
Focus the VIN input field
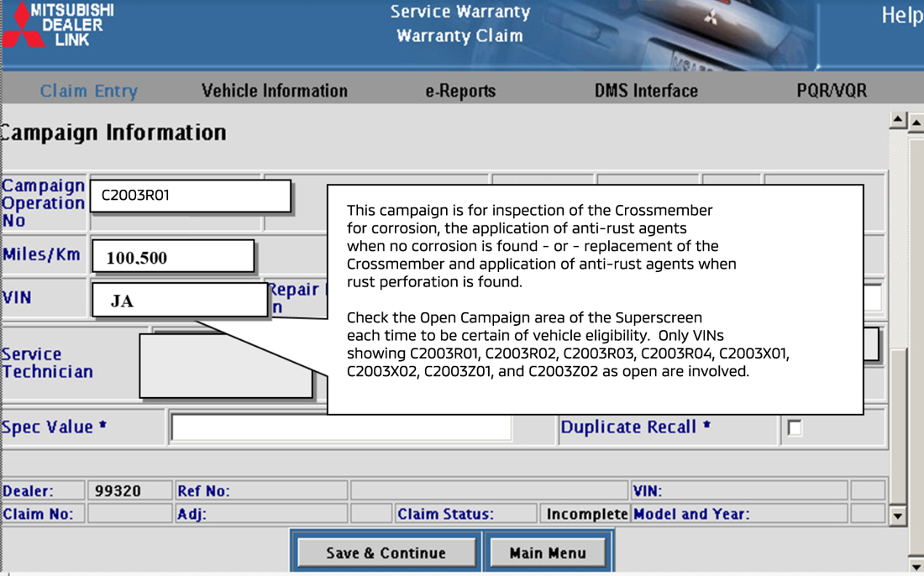[x=180, y=301]
